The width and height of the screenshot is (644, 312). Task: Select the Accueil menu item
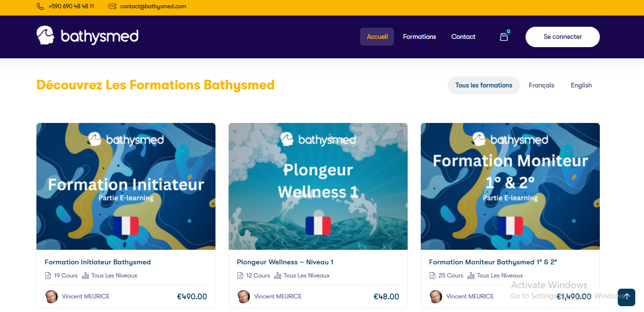[x=377, y=37]
